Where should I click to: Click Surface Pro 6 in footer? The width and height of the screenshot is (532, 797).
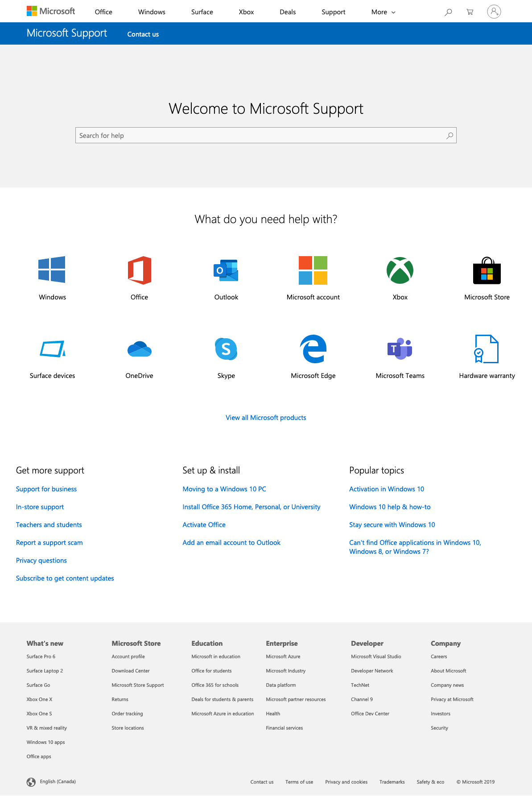click(x=41, y=656)
